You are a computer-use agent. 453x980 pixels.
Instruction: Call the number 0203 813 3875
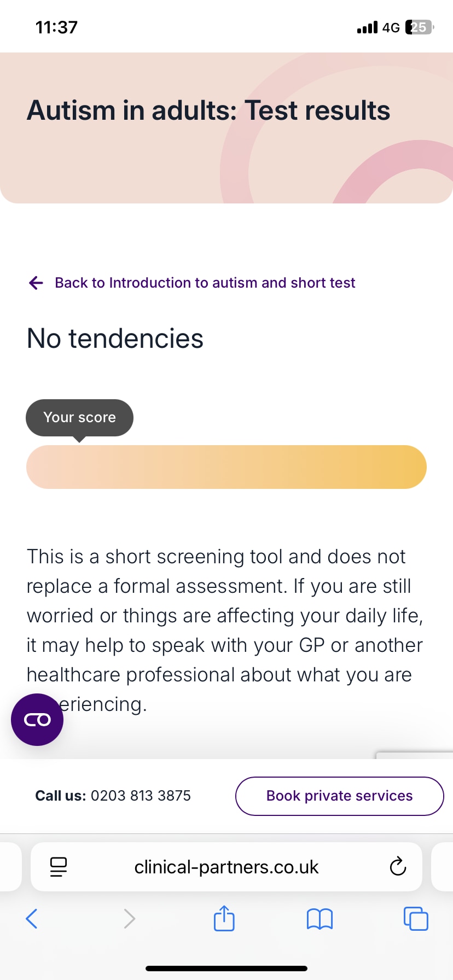(x=141, y=796)
